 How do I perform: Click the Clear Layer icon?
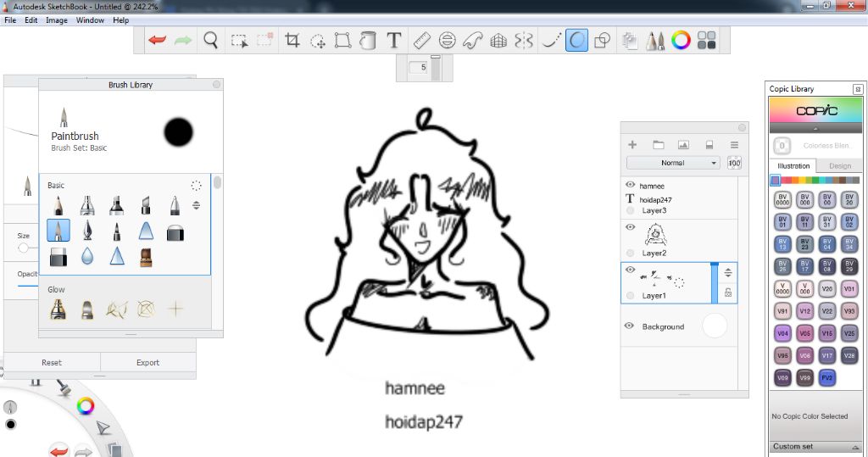pyautogui.click(x=709, y=145)
